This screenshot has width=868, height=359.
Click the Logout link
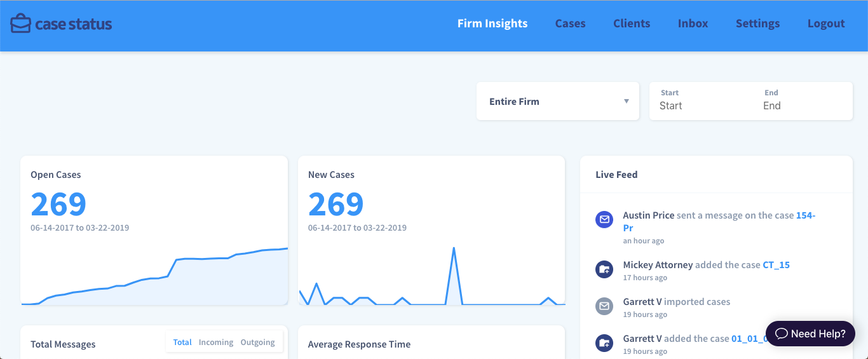826,24
